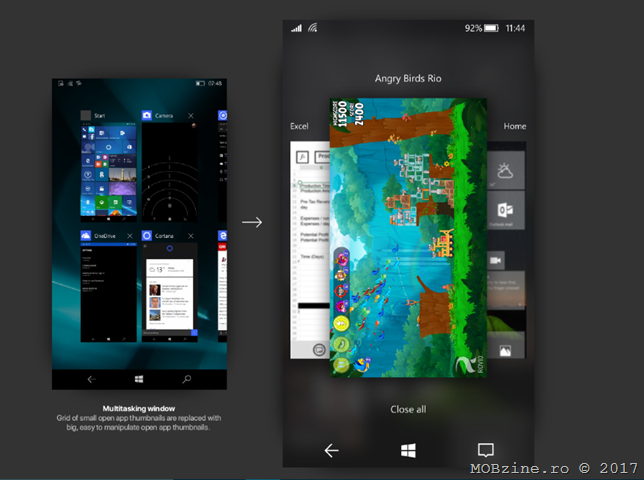The width and height of the screenshot is (644, 480).
Task: Tap the search magnifier on left phone
Action: coord(187,379)
